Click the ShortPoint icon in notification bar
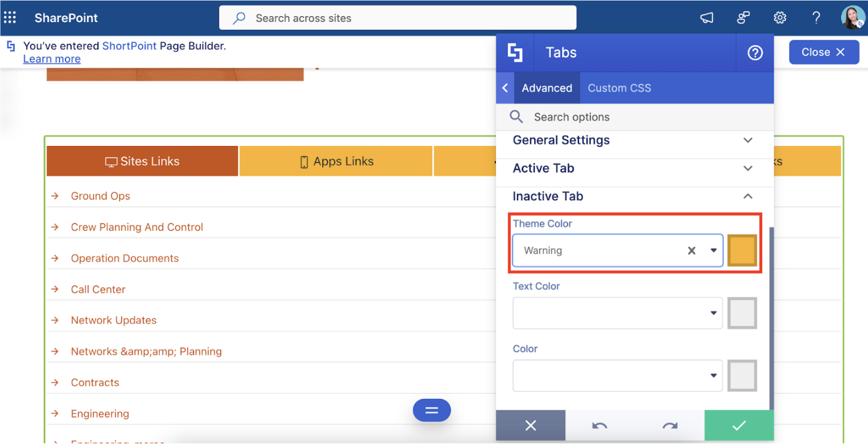868x447 pixels. [11, 46]
